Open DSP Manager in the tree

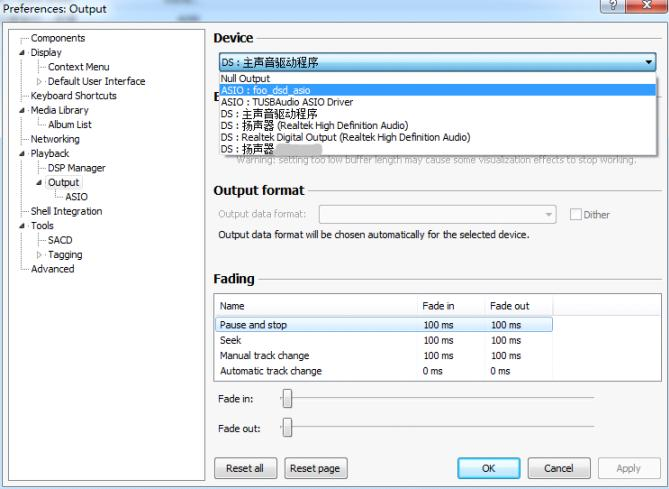click(76, 168)
